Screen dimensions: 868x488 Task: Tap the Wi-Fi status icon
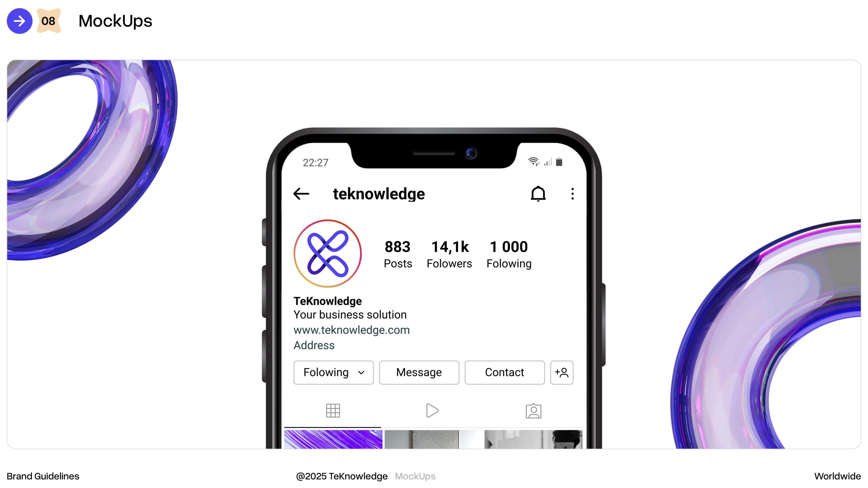coord(534,161)
